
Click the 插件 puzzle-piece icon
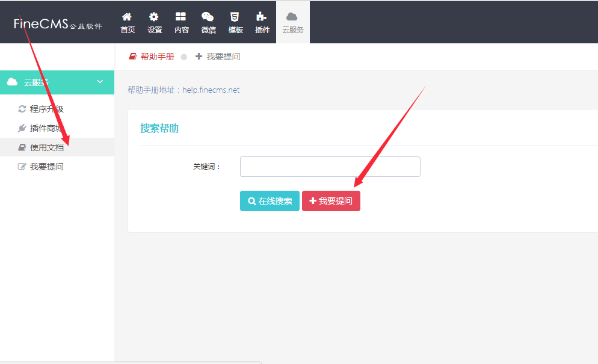coord(262,17)
